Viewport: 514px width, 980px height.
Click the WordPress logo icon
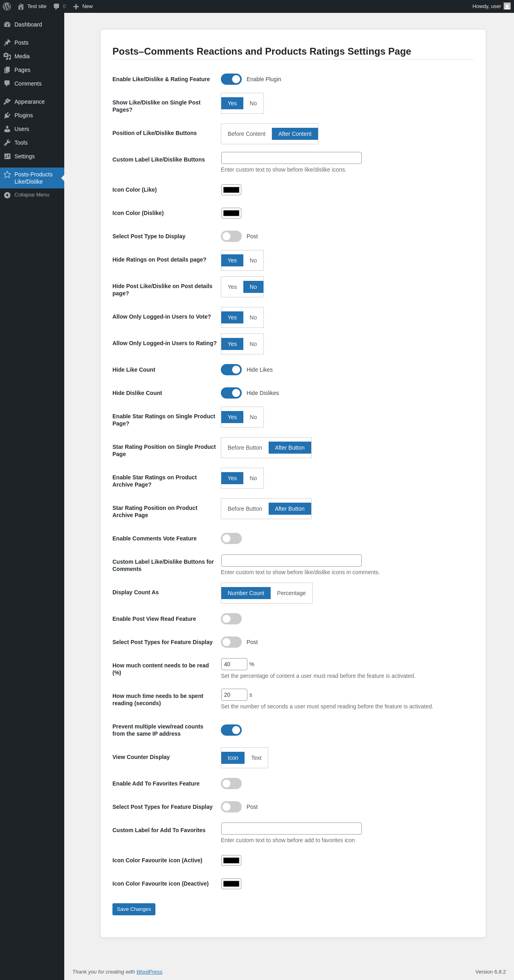click(x=7, y=6)
